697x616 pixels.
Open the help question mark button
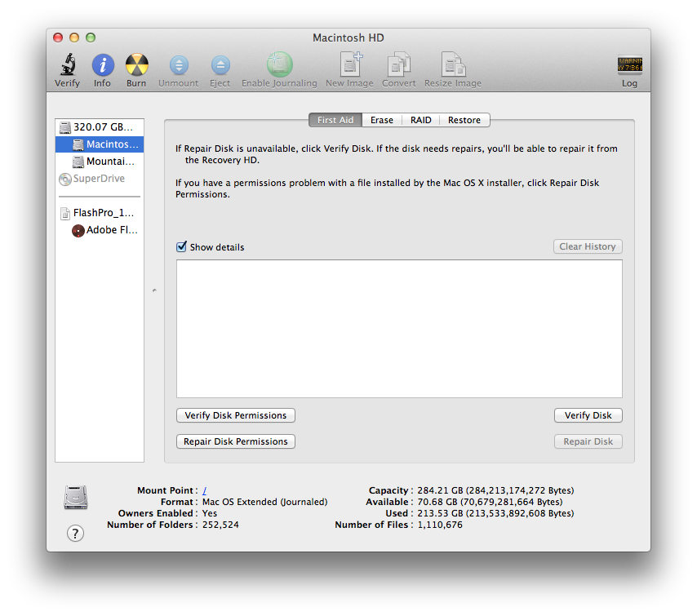click(x=75, y=533)
